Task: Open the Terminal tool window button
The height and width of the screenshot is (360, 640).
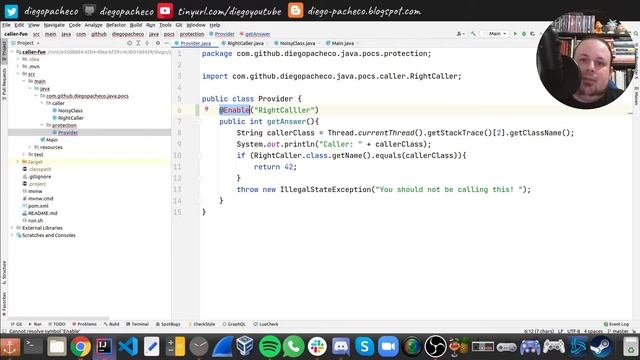Action: coord(137,324)
